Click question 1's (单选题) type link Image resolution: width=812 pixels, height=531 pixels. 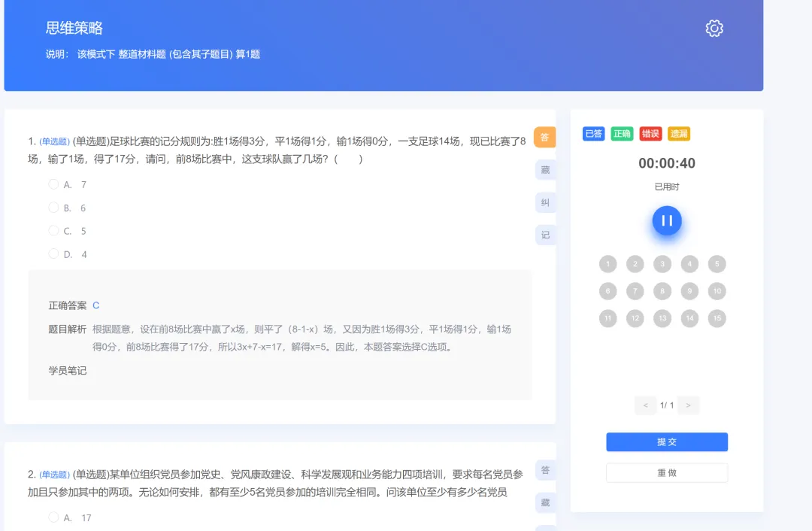click(x=54, y=141)
